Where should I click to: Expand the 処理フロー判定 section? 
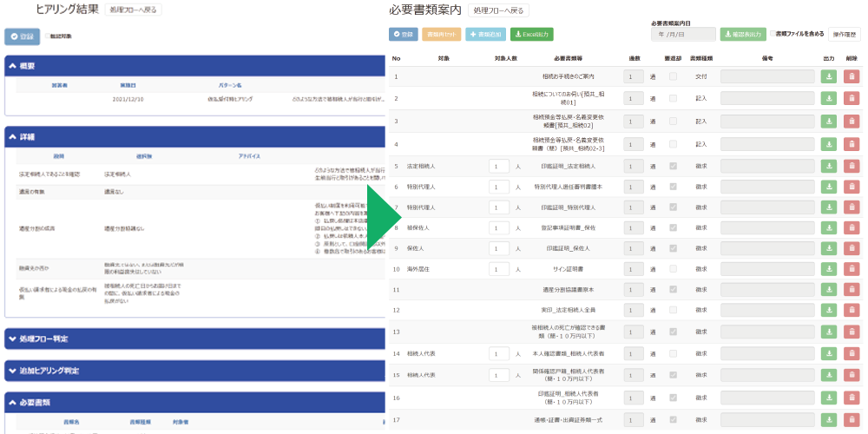(x=10, y=339)
